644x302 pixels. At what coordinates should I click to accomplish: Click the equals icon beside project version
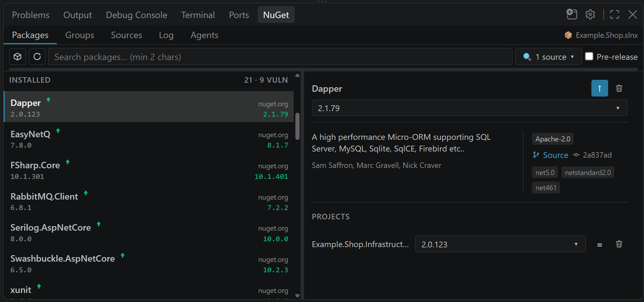point(599,245)
